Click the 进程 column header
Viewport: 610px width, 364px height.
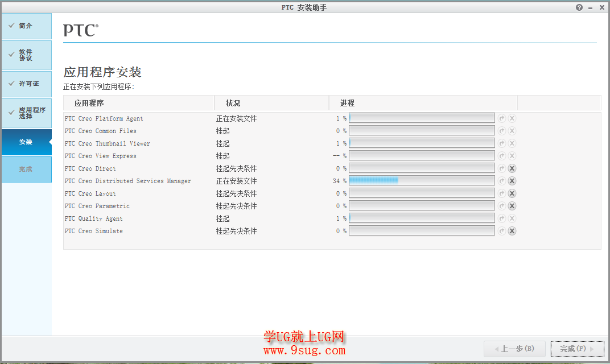pyautogui.click(x=423, y=103)
